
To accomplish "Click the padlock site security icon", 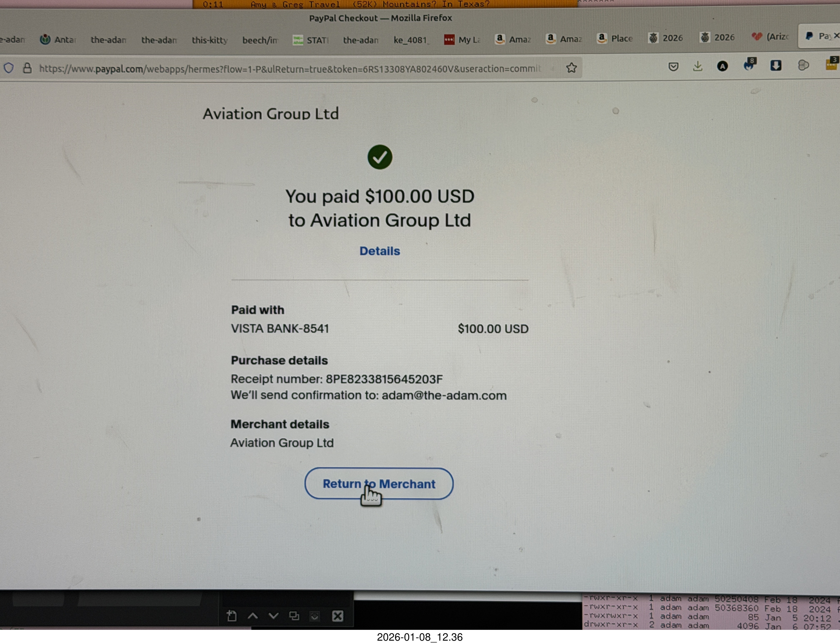I will click(27, 68).
